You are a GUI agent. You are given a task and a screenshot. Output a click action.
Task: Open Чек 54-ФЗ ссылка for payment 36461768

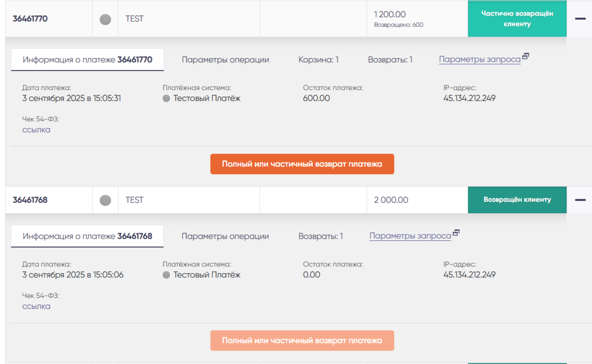[x=36, y=306]
